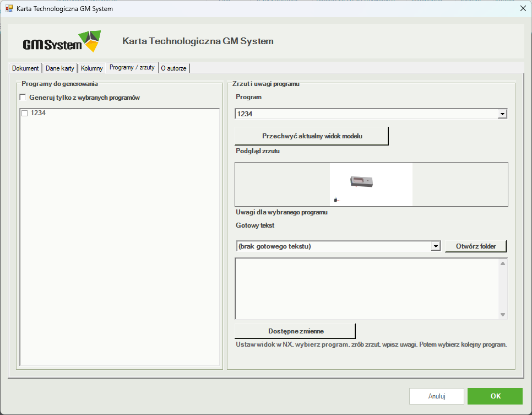Click the window title bar app icon
Image resolution: width=532 pixels, height=415 pixels.
(x=9, y=8)
